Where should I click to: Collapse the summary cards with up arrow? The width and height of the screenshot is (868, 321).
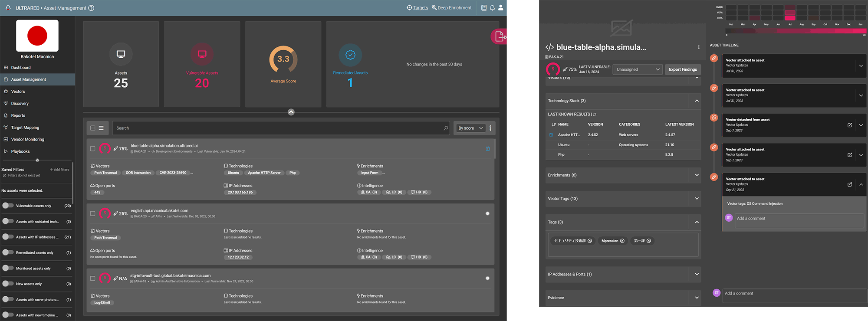(291, 112)
